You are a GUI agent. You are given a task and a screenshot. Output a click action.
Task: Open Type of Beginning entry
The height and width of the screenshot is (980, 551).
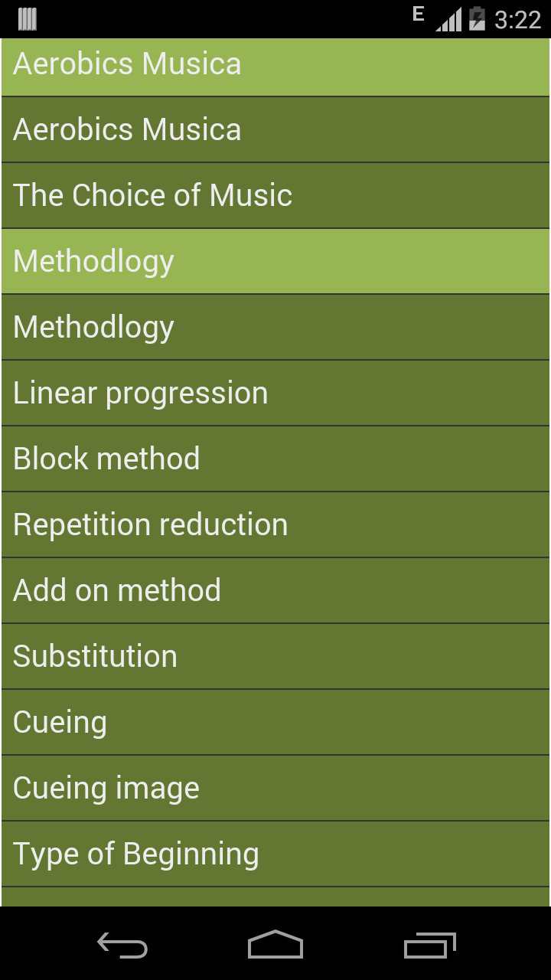(x=275, y=854)
